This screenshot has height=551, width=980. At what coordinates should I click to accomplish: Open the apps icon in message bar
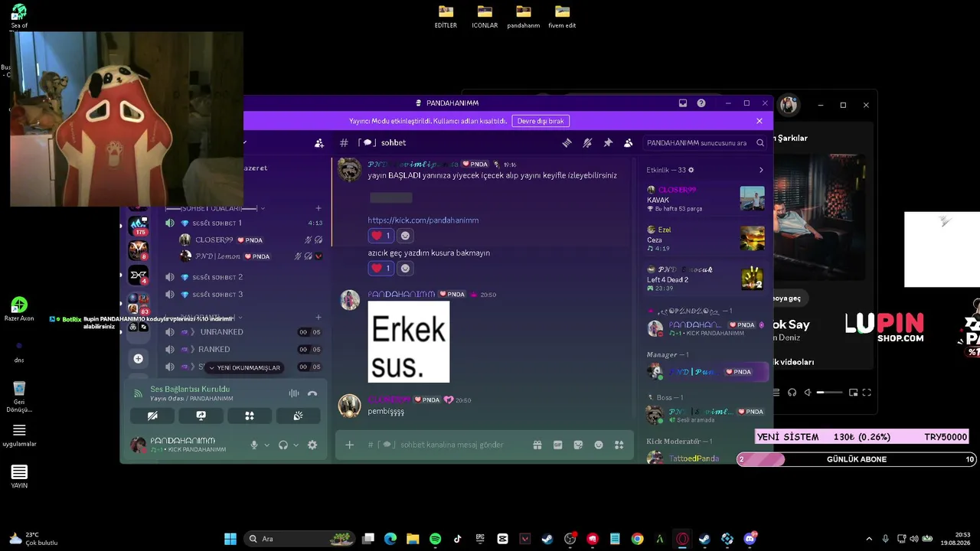pos(619,445)
